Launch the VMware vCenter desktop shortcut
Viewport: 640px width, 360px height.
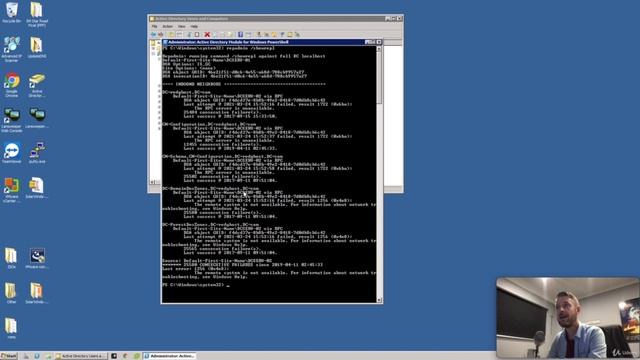(x=11, y=190)
